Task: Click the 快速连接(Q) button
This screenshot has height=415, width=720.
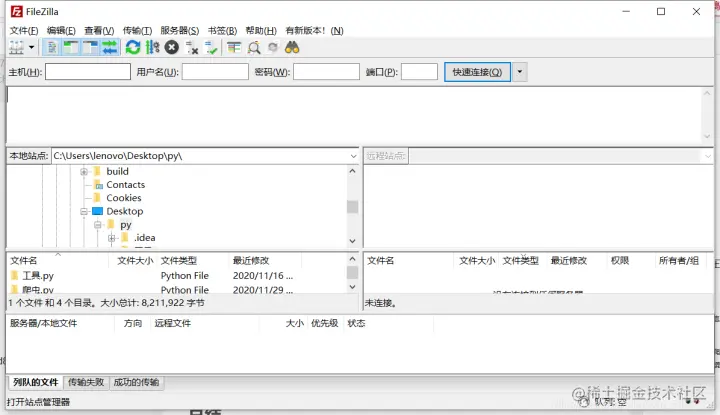Action: coord(477,72)
